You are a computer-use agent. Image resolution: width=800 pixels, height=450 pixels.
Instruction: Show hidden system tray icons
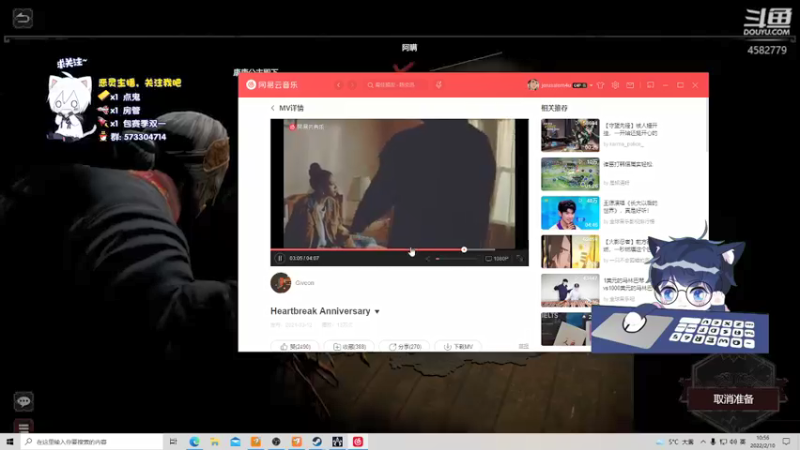click(703, 442)
